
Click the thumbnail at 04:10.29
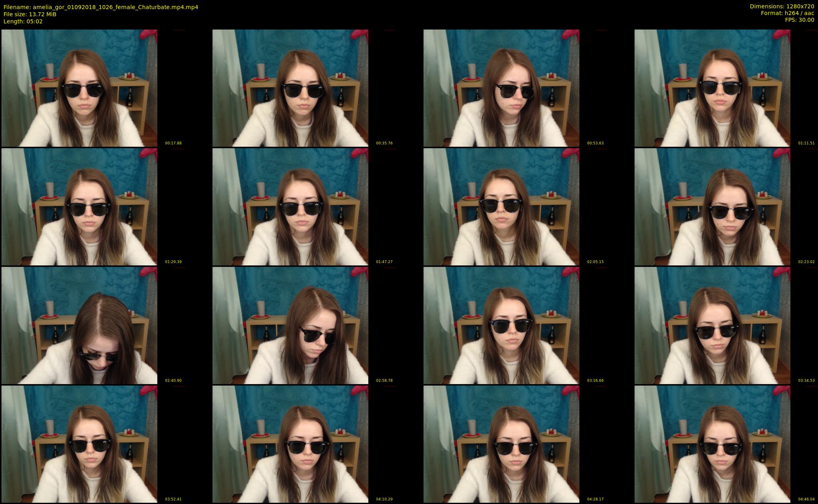click(290, 444)
